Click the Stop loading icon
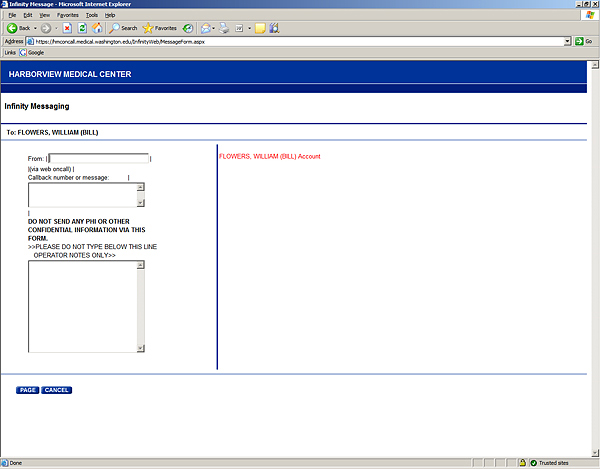The width and height of the screenshot is (600, 469). tap(67, 28)
